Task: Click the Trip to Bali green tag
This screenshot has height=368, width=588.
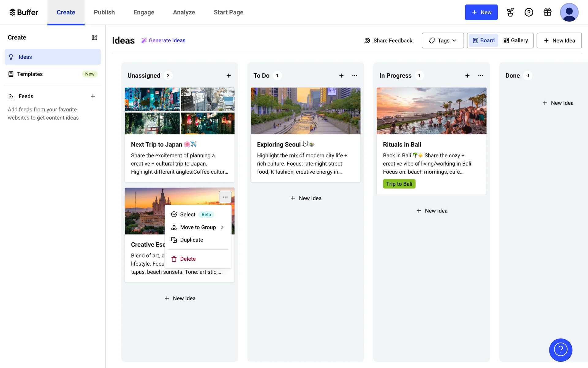Action: [x=399, y=184]
